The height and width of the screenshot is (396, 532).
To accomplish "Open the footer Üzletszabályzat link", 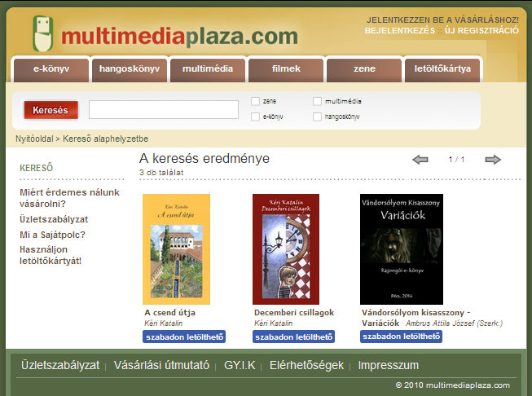I will click(x=60, y=365).
